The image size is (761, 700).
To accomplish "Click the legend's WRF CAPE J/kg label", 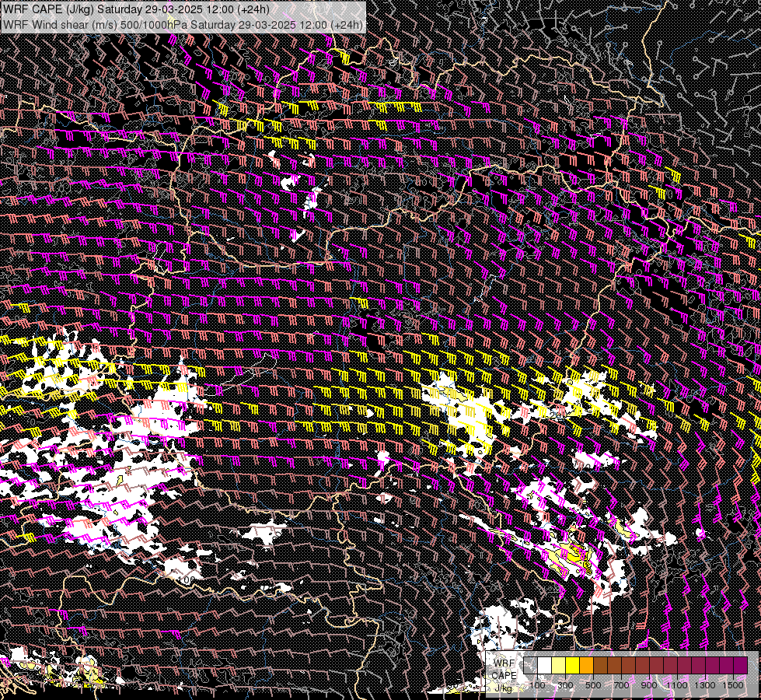I will [x=504, y=676].
